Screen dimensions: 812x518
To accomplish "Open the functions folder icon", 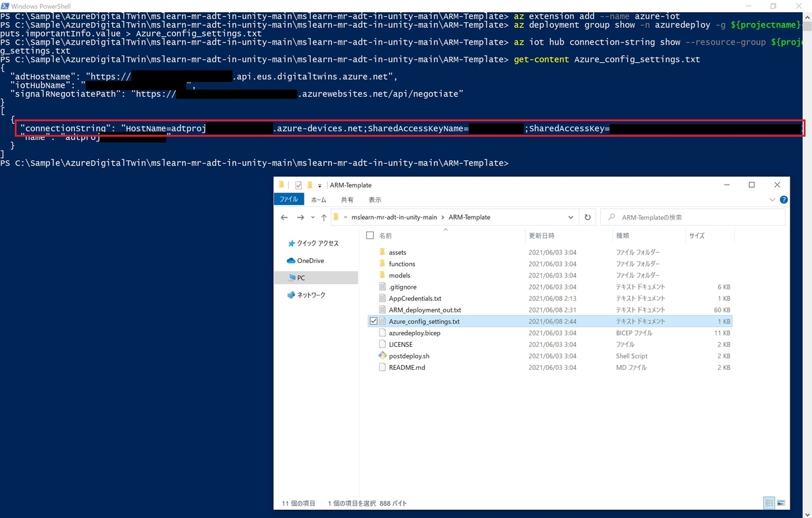I will 382,264.
